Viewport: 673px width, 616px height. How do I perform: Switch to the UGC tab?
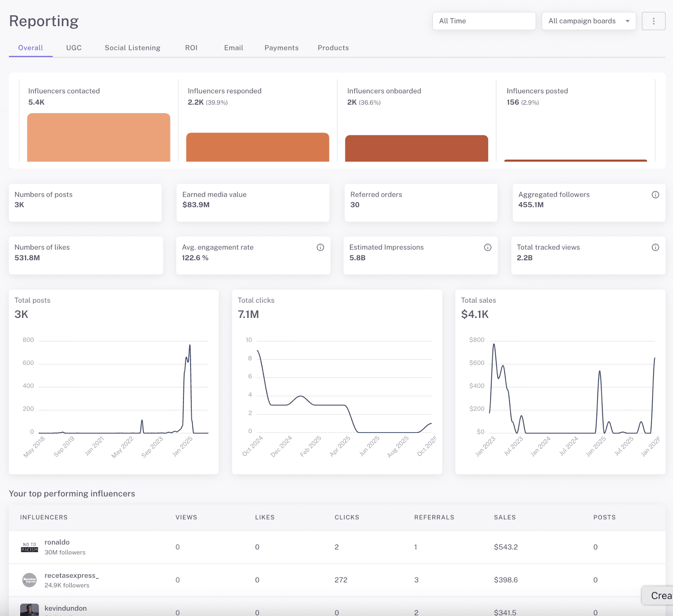point(74,48)
